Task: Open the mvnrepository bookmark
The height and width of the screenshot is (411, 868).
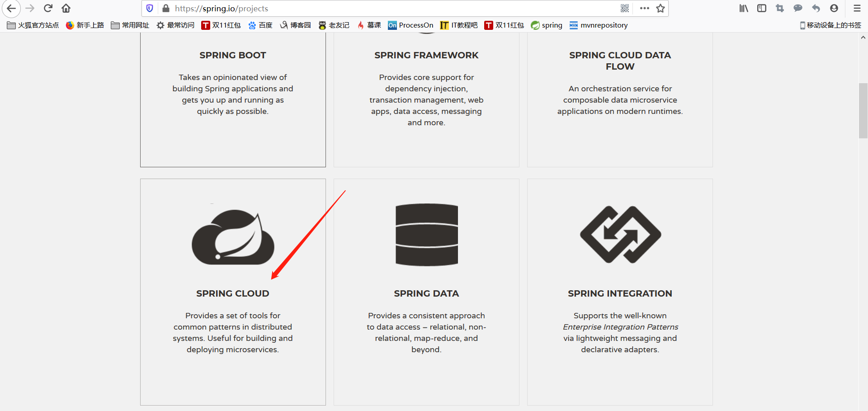Action: 599,25
